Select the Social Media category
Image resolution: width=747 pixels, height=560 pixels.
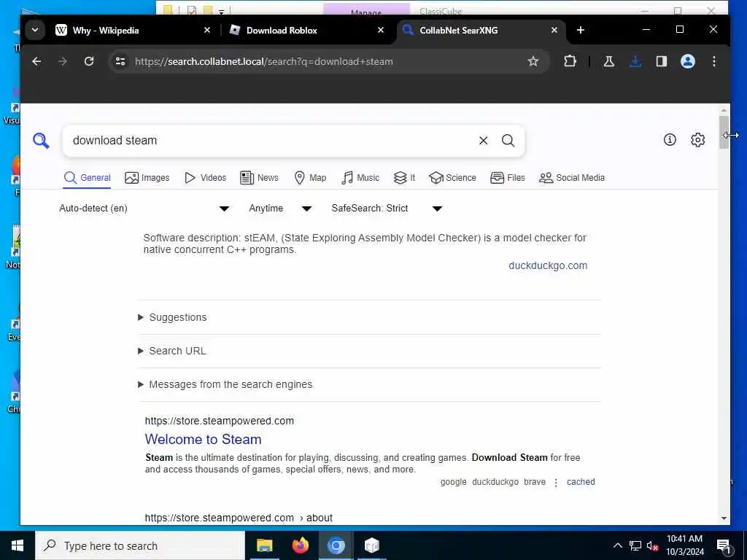pos(572,178)
